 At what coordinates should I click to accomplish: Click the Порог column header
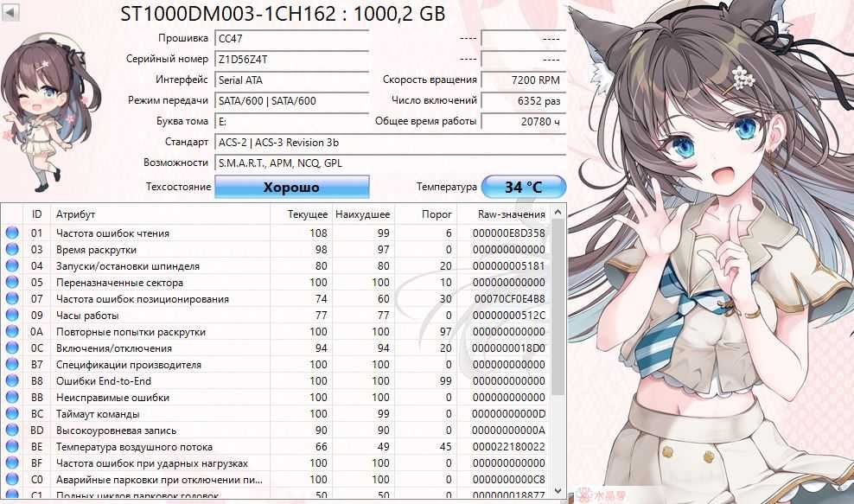point(426,214)
